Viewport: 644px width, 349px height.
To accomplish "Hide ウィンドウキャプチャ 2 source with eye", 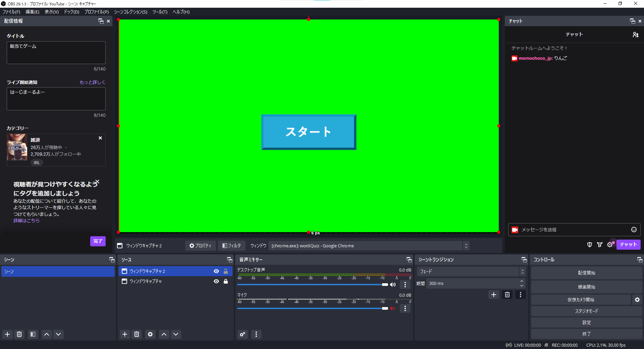I will coord(216,271).
